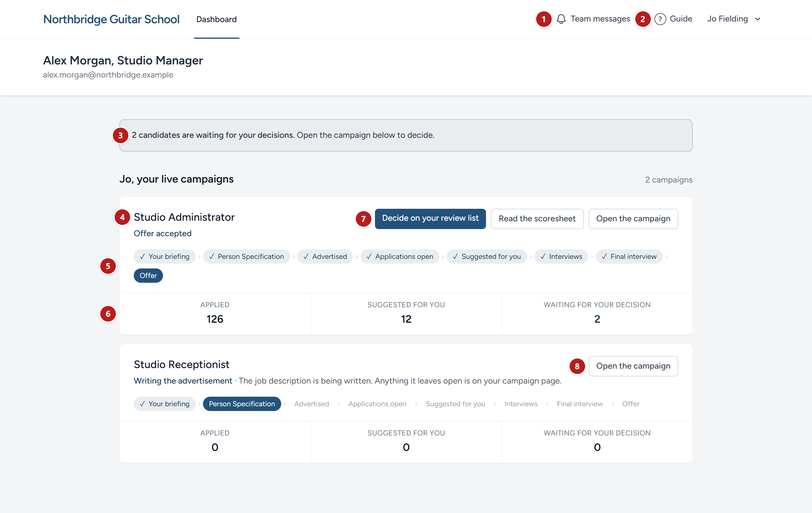
Task: Click the Studio Administrator campaign title
Action: point(184,217)
